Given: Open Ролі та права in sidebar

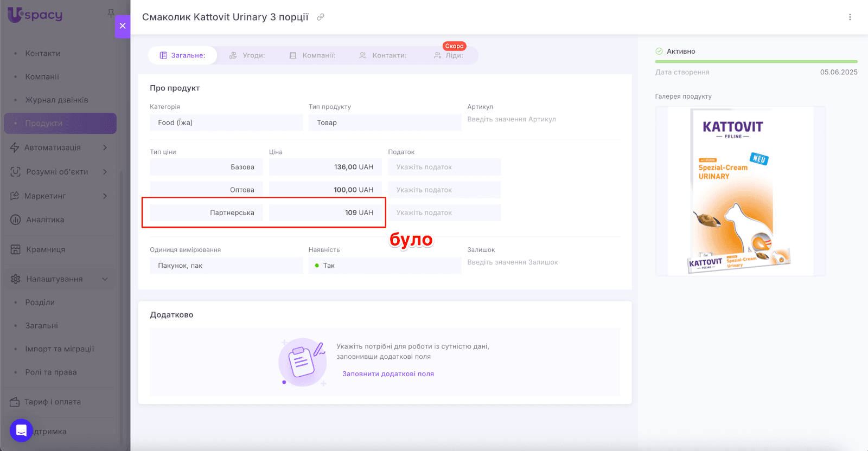Looking at the screenshot, I should tap(51, 372).
